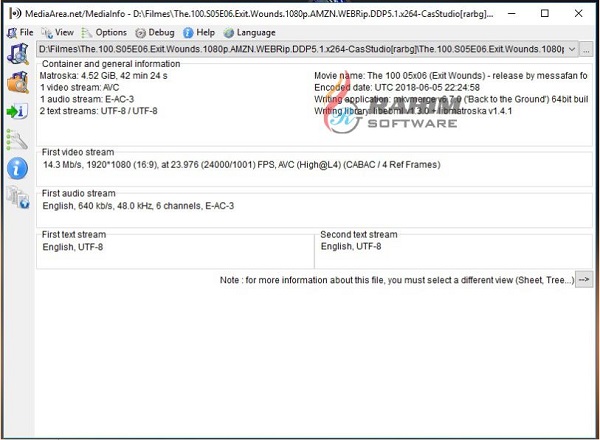Open the View menu
Viewport: 600px width, 440px height.
click(x=58, y=33)
